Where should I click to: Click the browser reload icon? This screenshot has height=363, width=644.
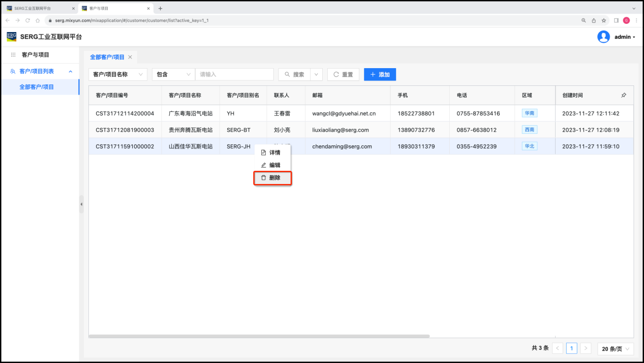pyautogui.click(x=27, y=20)
